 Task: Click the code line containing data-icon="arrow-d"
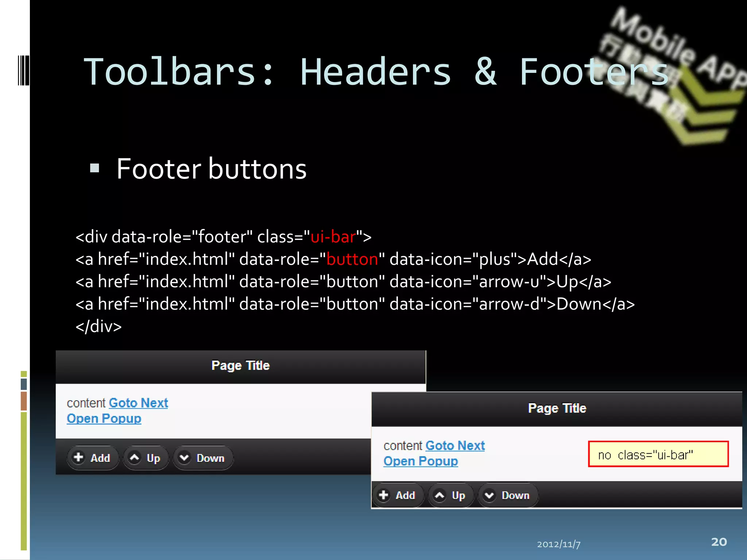[x=355, y=304]
